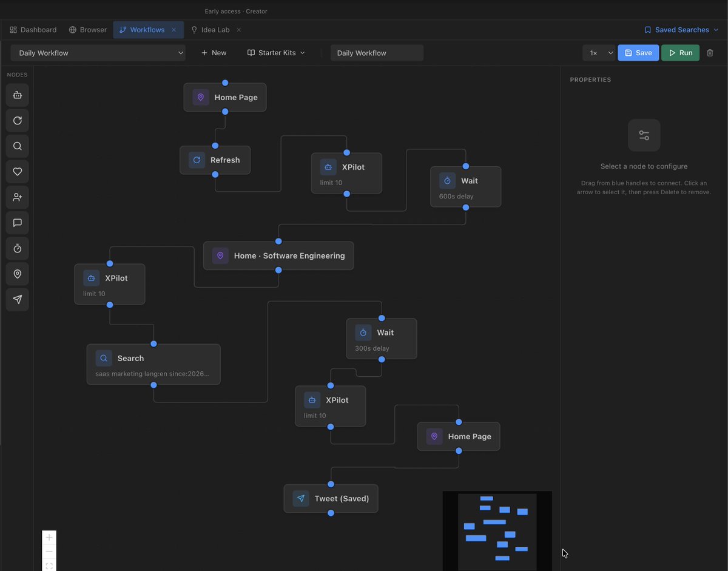Open the Daily Workflow selector dropdown

click(x=98, y=53)
